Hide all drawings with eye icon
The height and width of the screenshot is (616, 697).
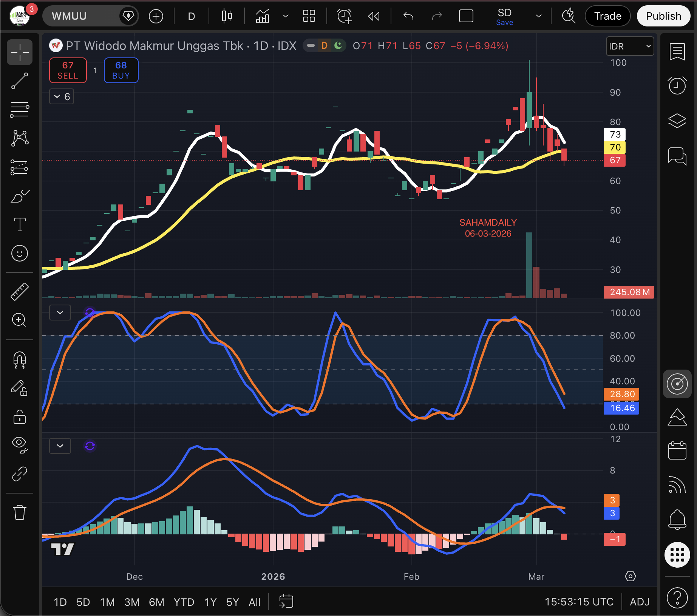pos(20,444)
